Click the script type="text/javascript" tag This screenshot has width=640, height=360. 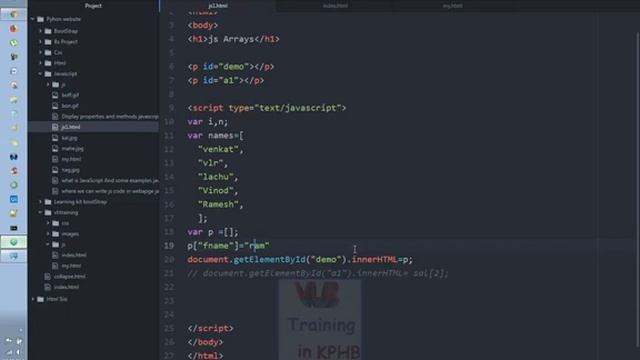(x=267, y=108)
